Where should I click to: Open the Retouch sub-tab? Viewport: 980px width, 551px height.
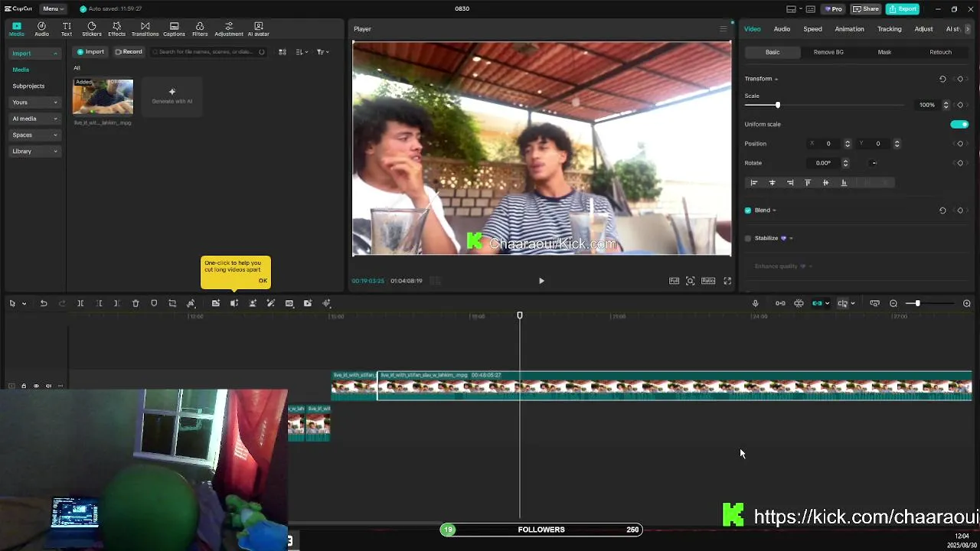940,52
